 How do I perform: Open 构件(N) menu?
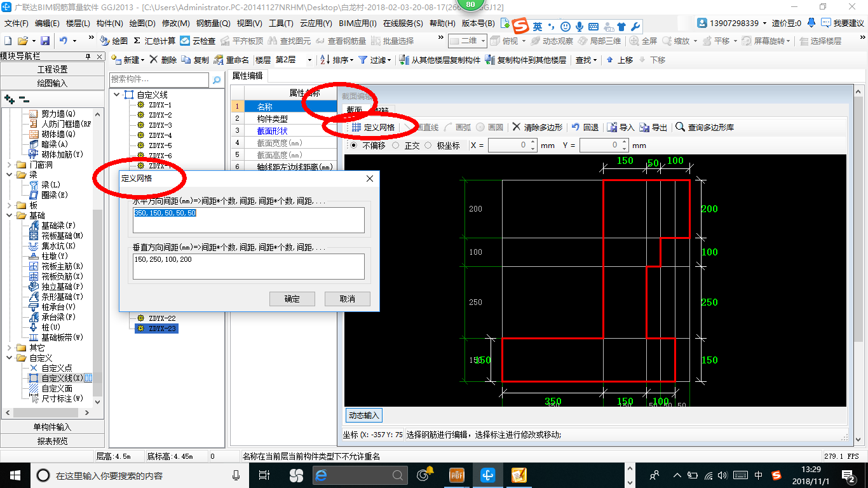coord(110,24)
